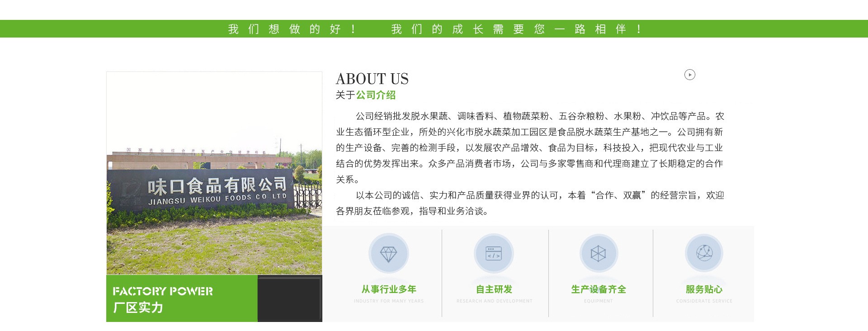
Task: Click the diamond icon above 从事行业多年
Action: coord(388,254)
